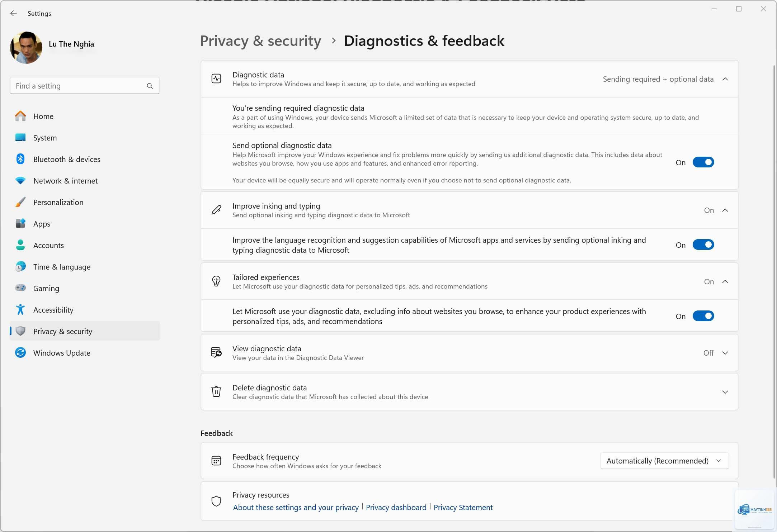The height and width of the screenshot is (532, 777).
Task: Click the trash can icon for Delete diagnostic data
Action: click(216, 391)
